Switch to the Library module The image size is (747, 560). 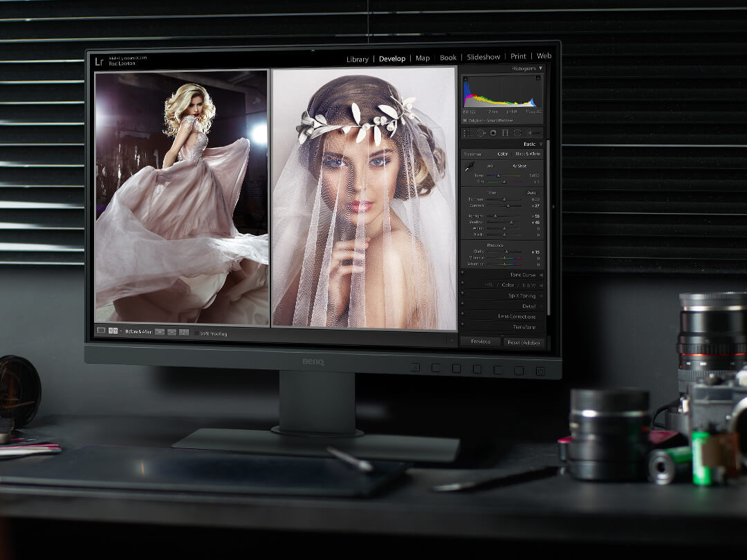coord(357,59)
